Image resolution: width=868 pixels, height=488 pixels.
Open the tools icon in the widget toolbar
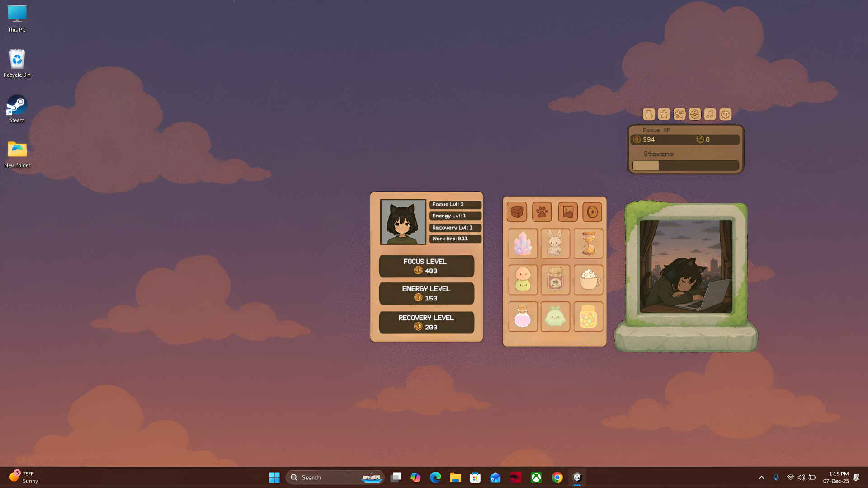coord(679,114)
